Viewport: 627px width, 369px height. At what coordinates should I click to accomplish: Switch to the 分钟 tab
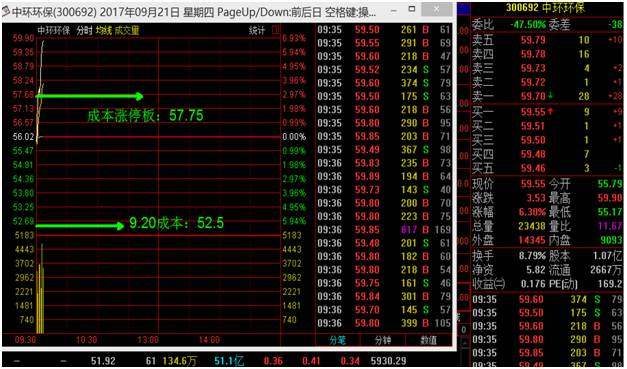click(383, 340)
